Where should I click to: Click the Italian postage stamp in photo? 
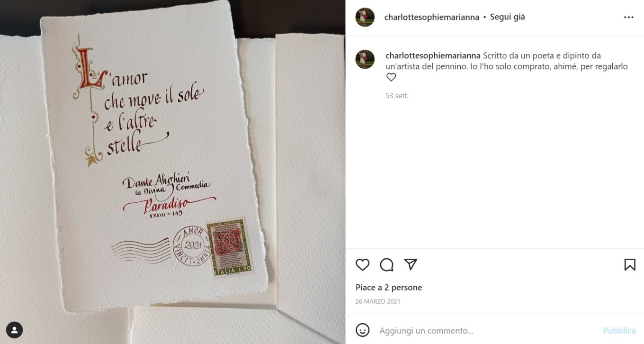(230, 248)
